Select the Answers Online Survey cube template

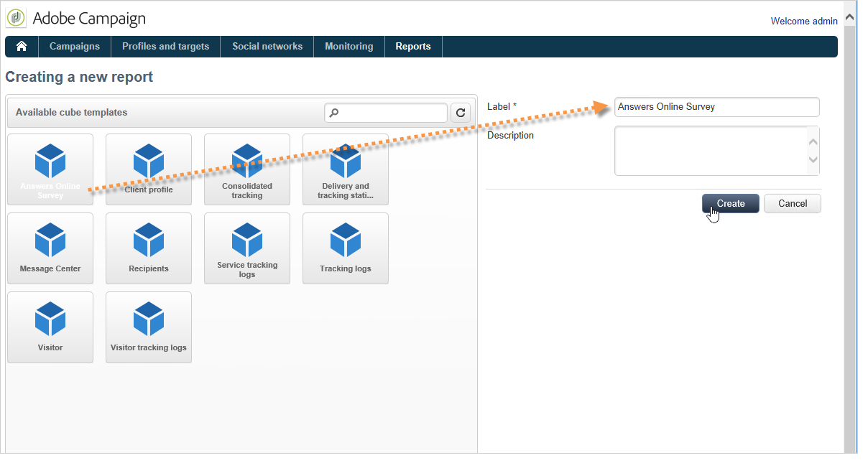[50, 169]
